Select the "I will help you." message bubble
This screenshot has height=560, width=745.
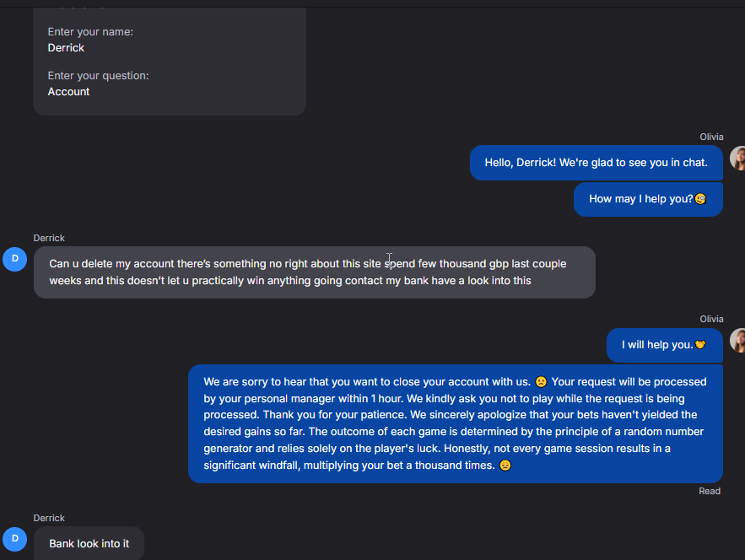coord(658,345)
